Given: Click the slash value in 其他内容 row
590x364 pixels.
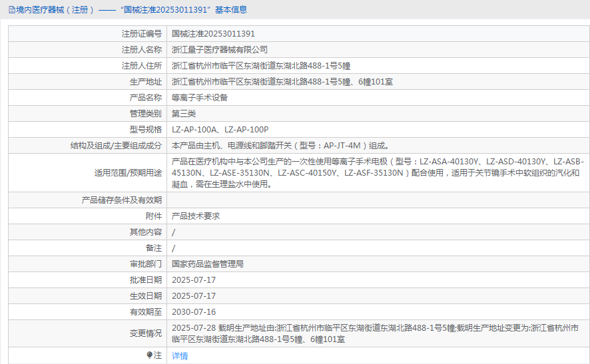Looking at the screenshot, I should [173, 232].
